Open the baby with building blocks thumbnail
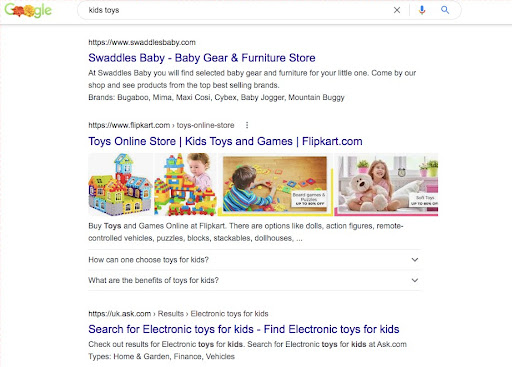The height and width of the screenshot is (367, 512). point(185,184)
